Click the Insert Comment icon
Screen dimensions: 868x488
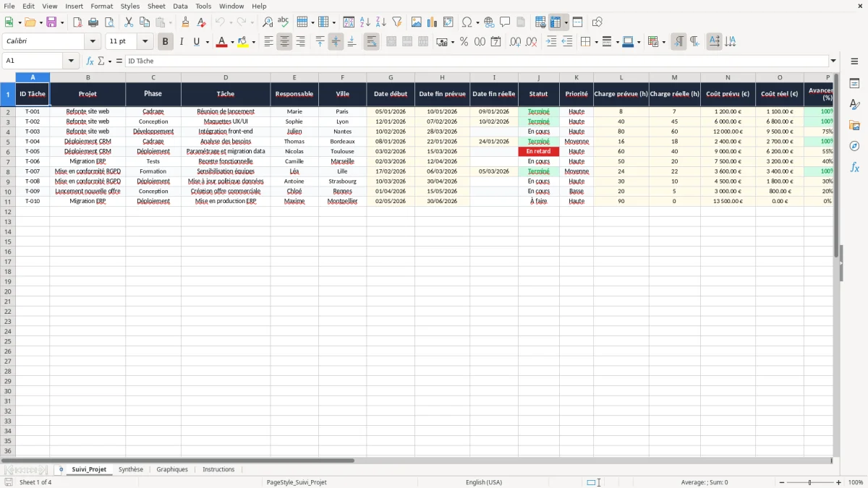pyautogui.click(x=505, y=22)
